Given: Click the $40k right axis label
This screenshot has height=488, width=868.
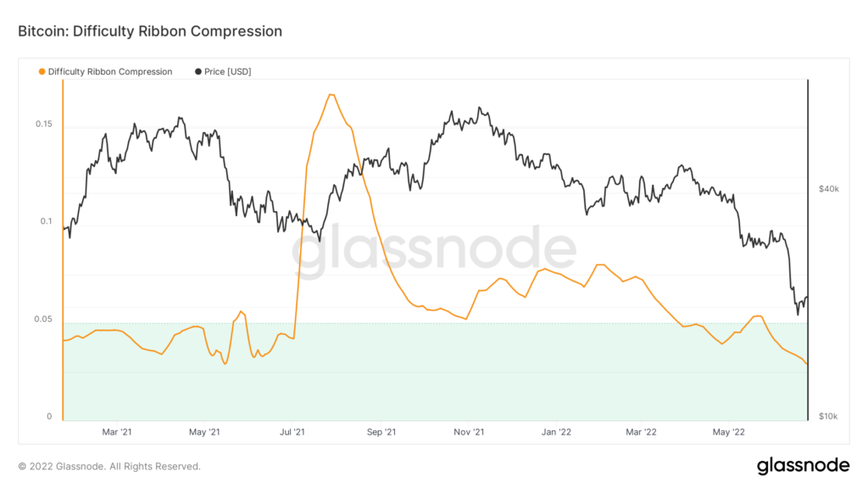Looking at the screenshot, I should (x=828, y=189).
